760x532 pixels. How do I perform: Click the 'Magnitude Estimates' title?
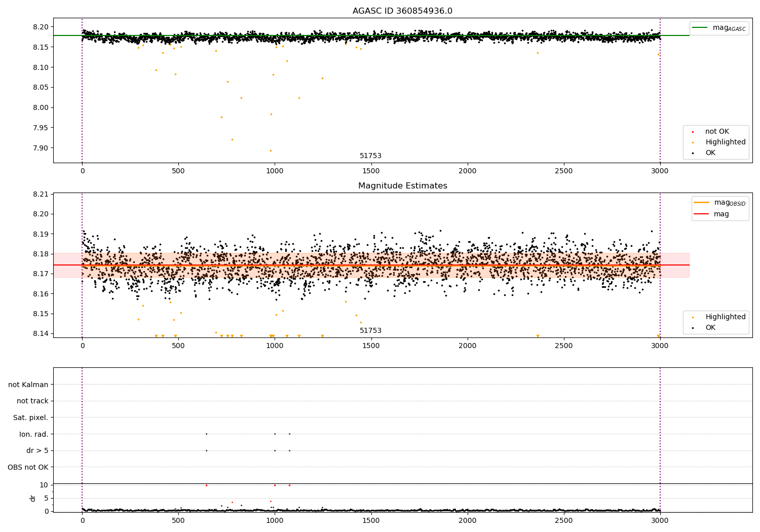coord(402,186)
